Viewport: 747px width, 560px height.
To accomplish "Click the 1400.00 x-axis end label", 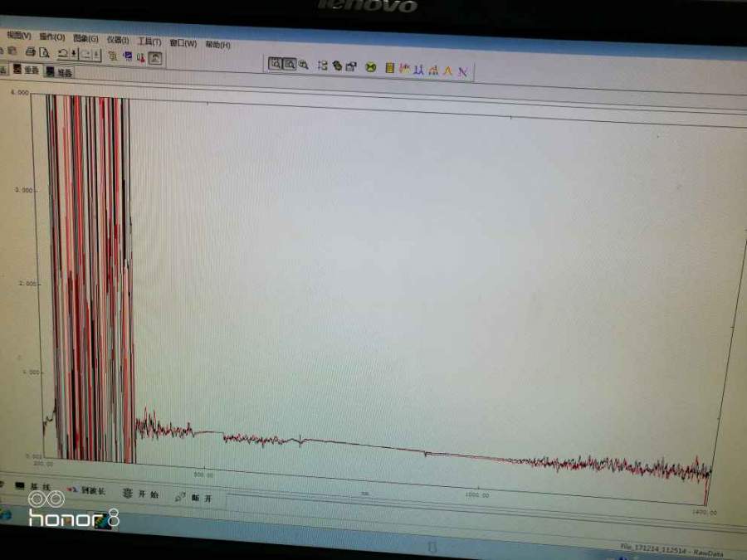I will tap(705, 513).
